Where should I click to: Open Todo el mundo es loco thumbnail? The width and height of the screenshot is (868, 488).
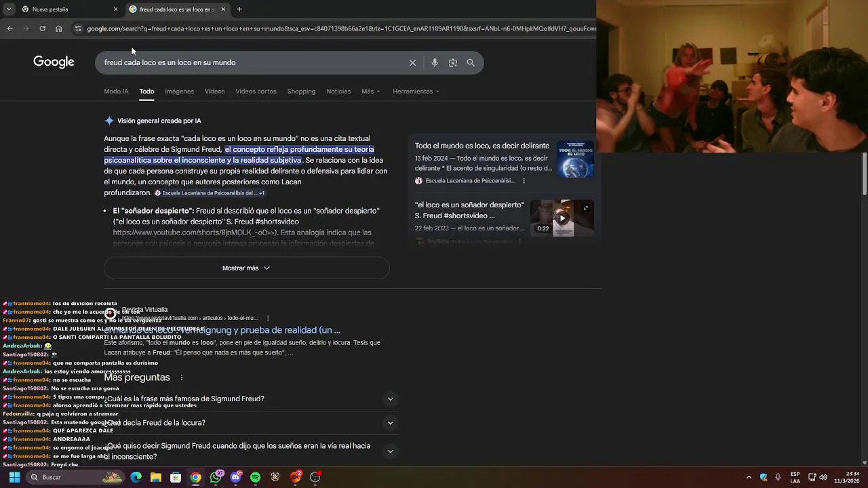point(575,159)
